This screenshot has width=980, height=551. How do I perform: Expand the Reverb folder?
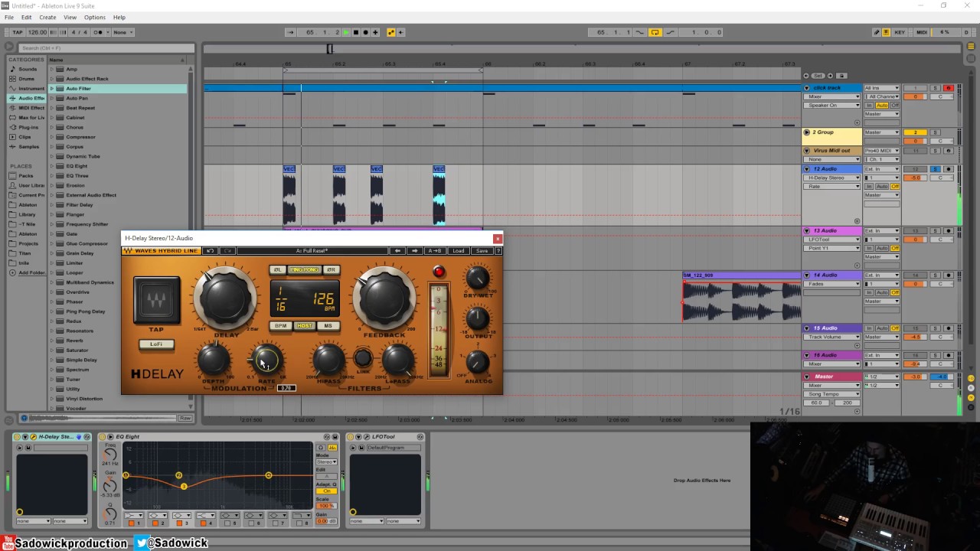tap(53, 341)
